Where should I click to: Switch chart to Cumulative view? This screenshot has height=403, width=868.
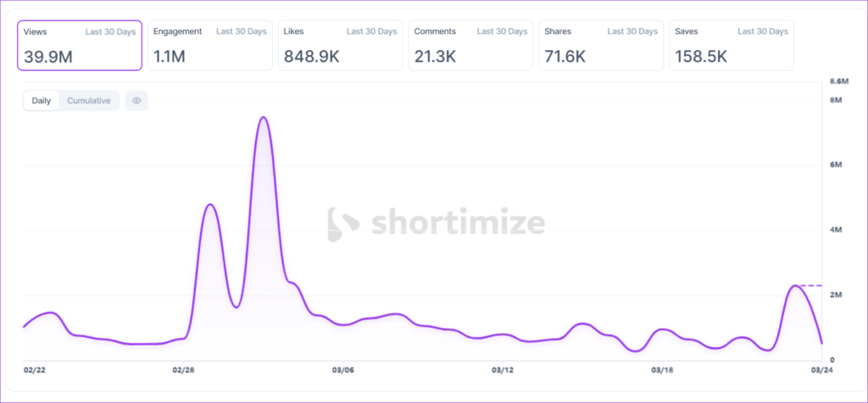click(89, 101)
